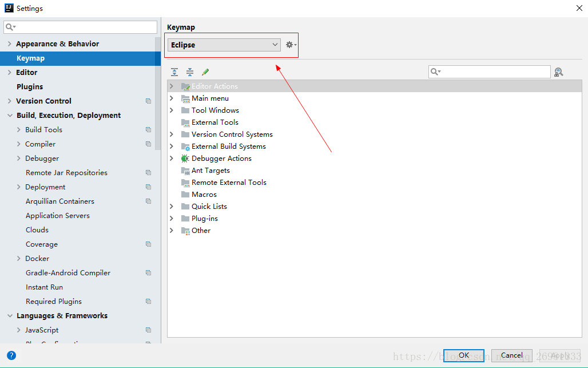
Task: Expand the Compiler node
Action: click(x=18, y=144)
